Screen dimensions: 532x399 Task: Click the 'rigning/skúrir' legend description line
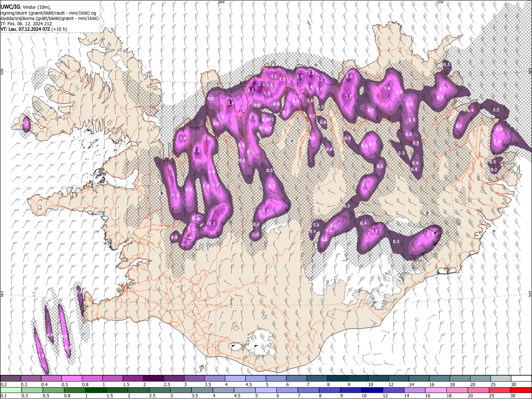(x=48, y=13)
